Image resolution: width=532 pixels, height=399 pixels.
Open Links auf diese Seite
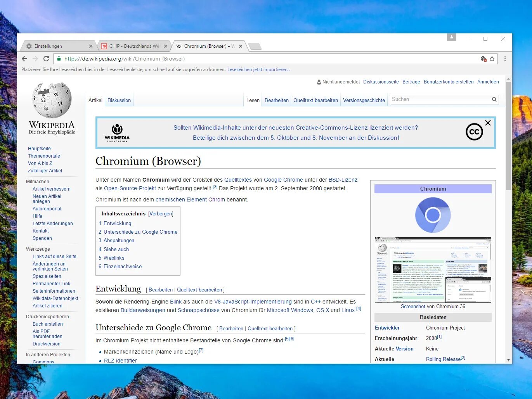(54, 257)
